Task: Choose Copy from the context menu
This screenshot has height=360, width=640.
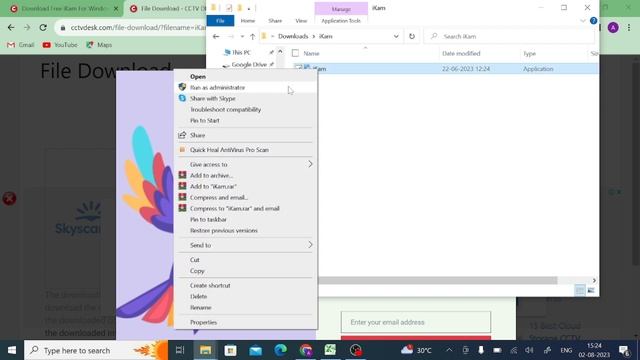Action: pos(246,271)
